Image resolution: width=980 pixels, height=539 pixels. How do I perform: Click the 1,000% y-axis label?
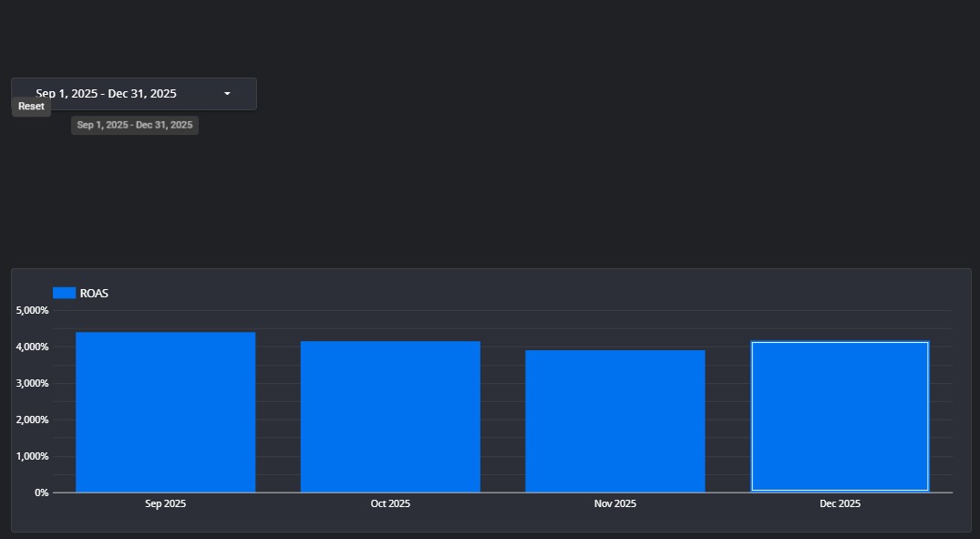(x=32, y=456)
